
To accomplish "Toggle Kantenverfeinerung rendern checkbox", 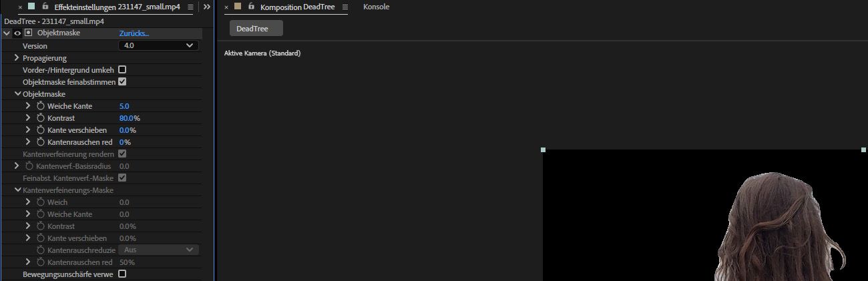I will click(122, 154).
